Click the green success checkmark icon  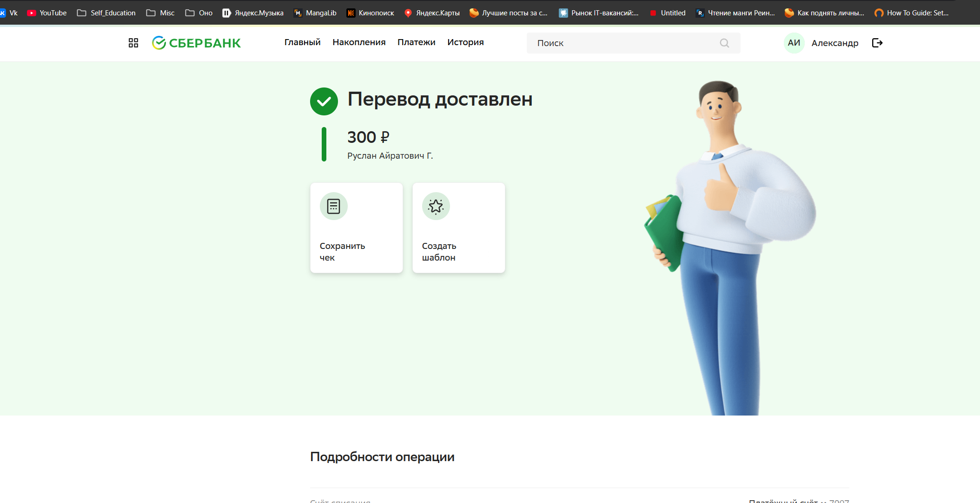point(324,101)
